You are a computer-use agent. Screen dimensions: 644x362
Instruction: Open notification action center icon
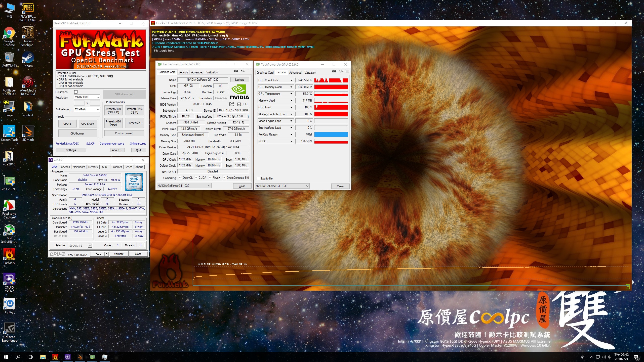[636, 357]
